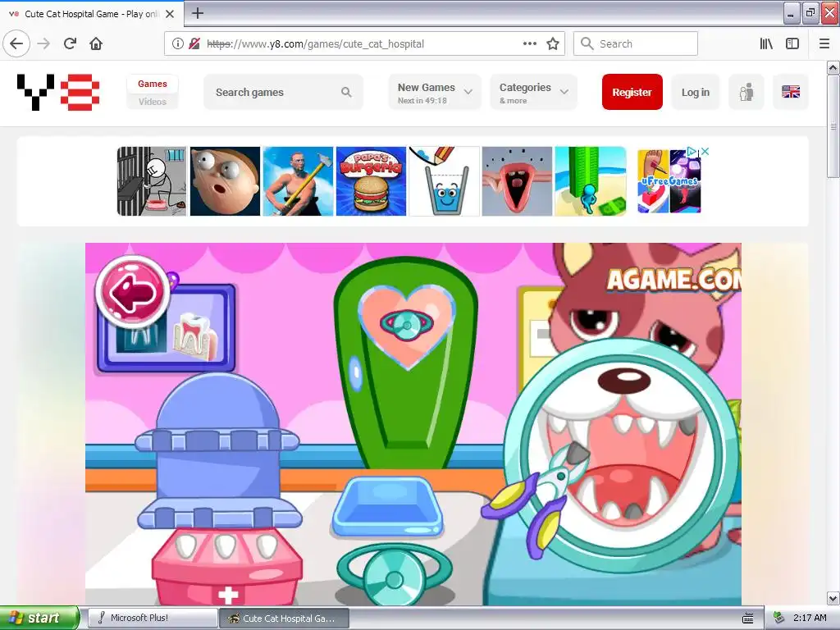Open a new browser tab
The width and height of the screenshot is (840, 630).
(198, 13)
